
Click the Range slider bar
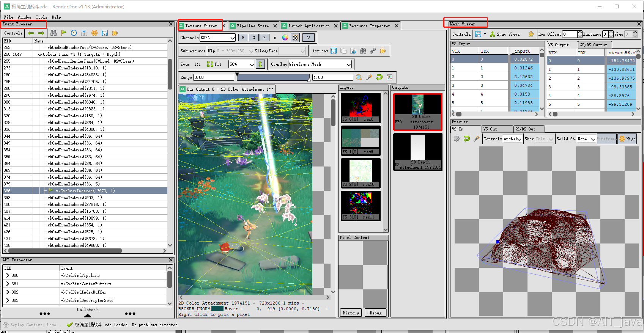point(273,77)
